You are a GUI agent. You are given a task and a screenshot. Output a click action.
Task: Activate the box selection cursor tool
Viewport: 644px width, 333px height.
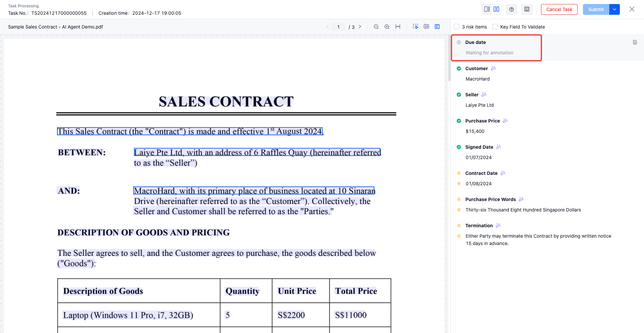[x=416, y=27]
